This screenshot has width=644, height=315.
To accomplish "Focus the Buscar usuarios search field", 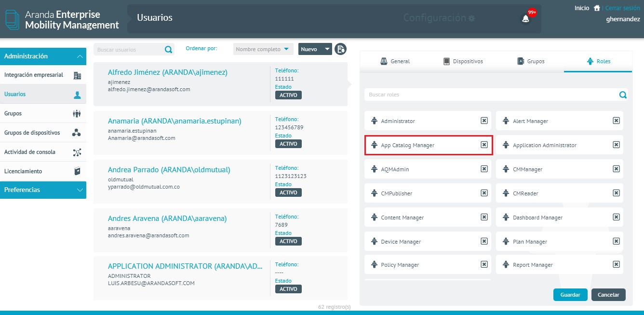I will point(129,49).
